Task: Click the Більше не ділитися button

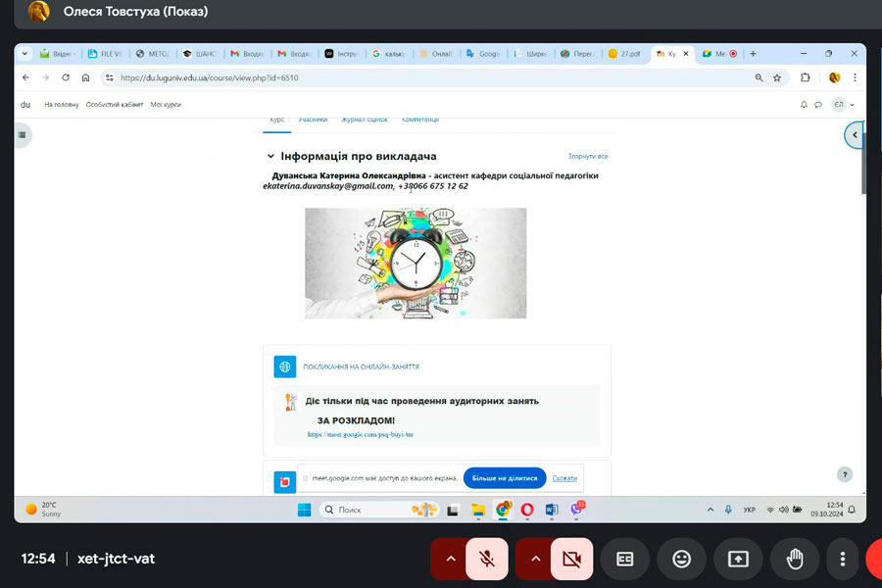Action: tap(505, 478)
